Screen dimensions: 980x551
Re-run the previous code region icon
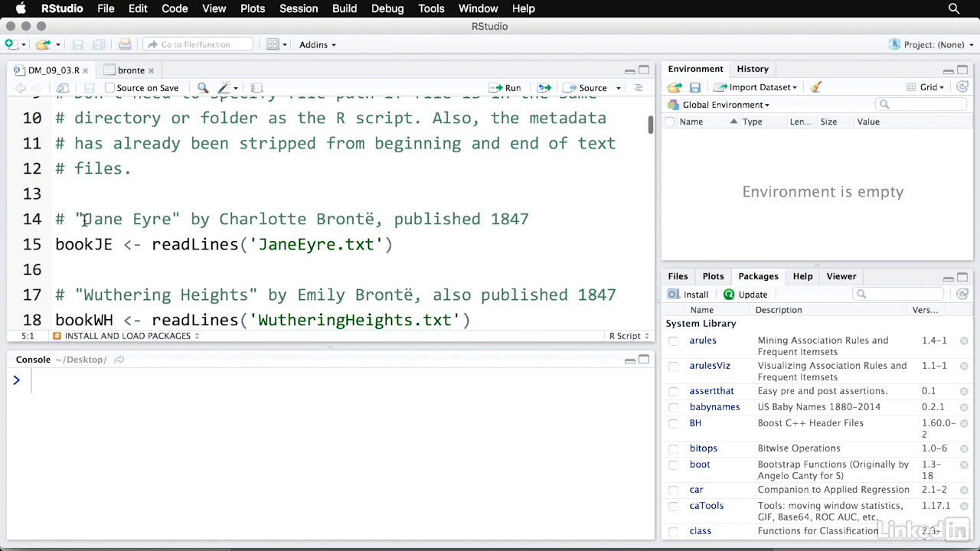(544, 88)
